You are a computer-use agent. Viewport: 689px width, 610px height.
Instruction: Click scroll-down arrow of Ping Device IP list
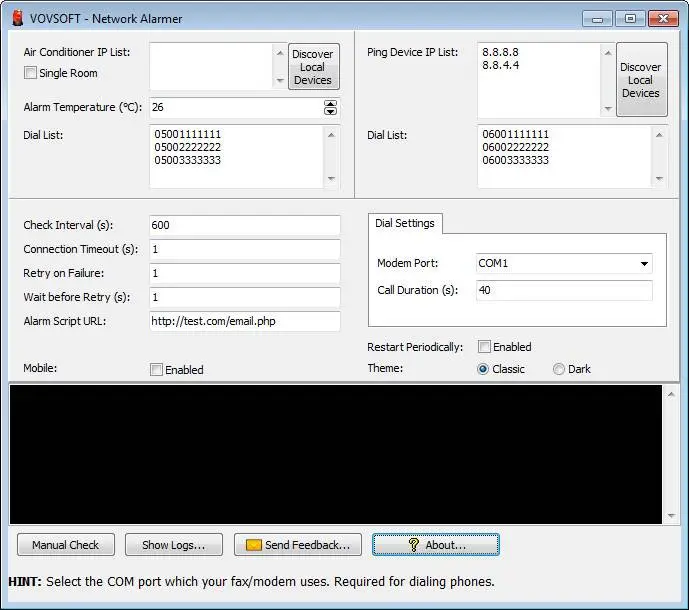[x=608, y=108]
